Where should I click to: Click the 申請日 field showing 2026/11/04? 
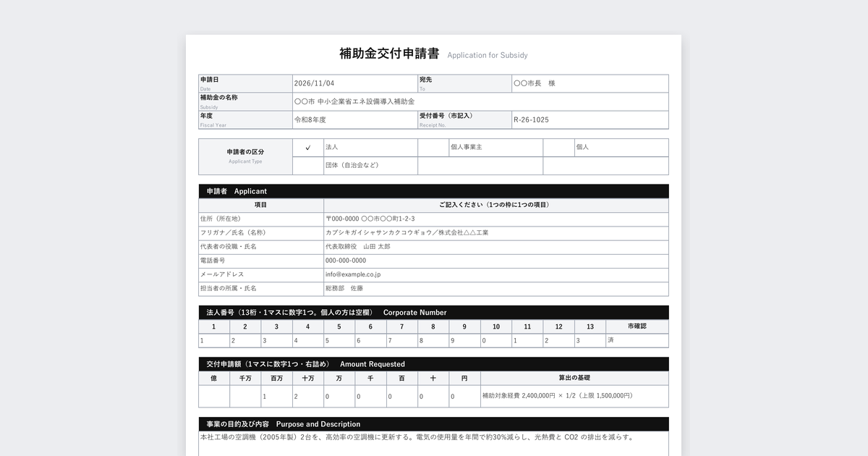tap(355, 84)
